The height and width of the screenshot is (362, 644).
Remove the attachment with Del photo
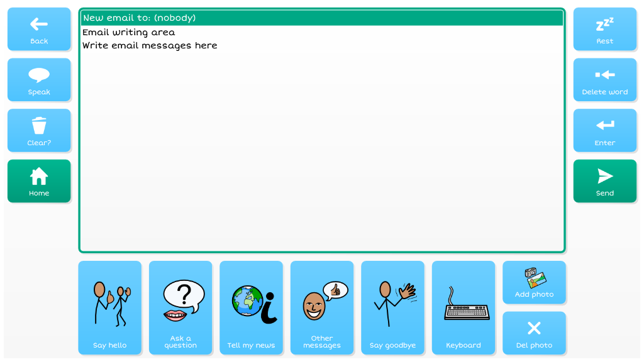(534, 333)
